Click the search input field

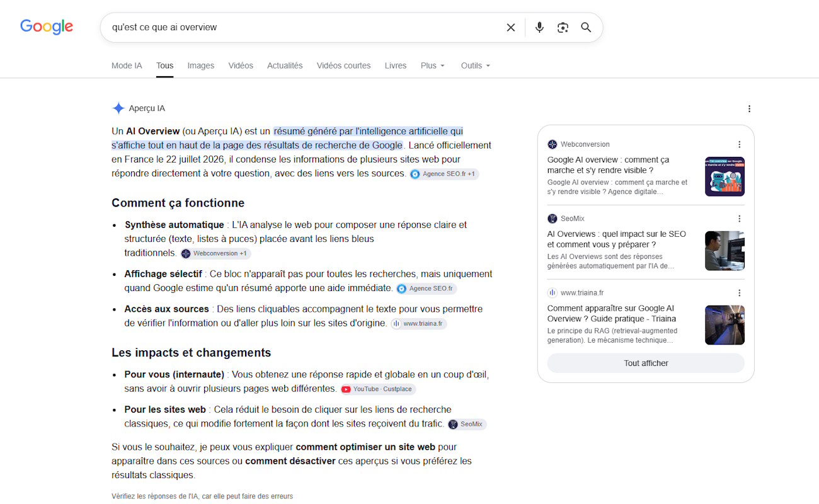pos(306,28)
